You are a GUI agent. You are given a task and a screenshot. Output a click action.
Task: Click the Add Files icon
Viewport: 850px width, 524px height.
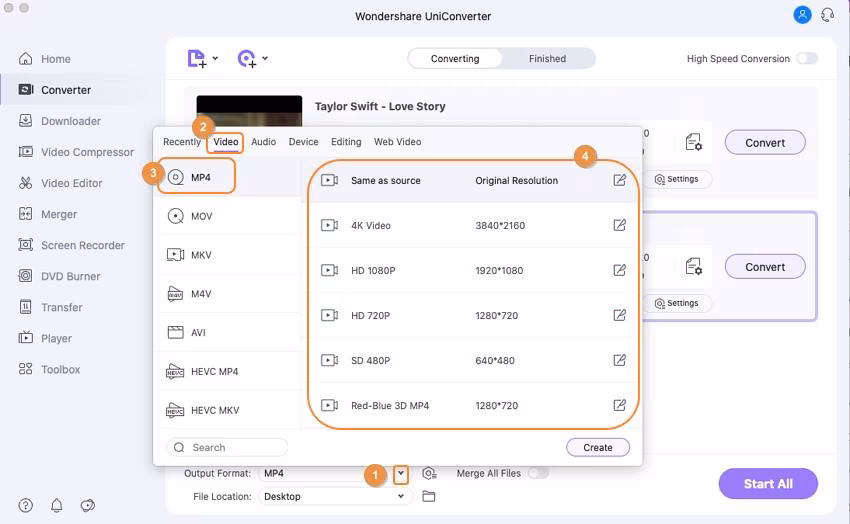tap(197, 59)
